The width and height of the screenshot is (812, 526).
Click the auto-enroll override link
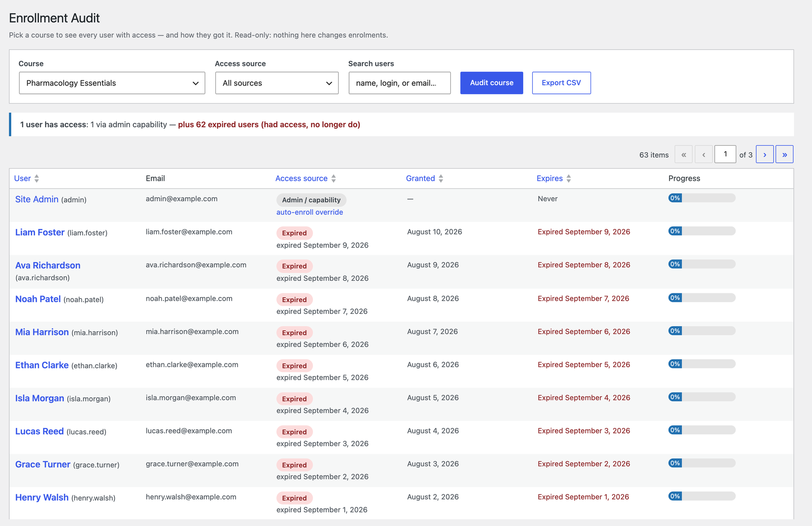click(309, 212)
